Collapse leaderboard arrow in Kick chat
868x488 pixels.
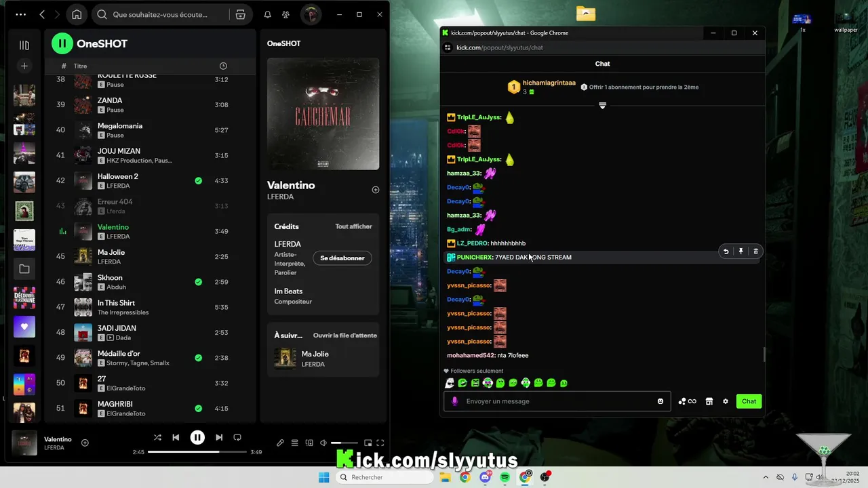[x=602, y=105]
